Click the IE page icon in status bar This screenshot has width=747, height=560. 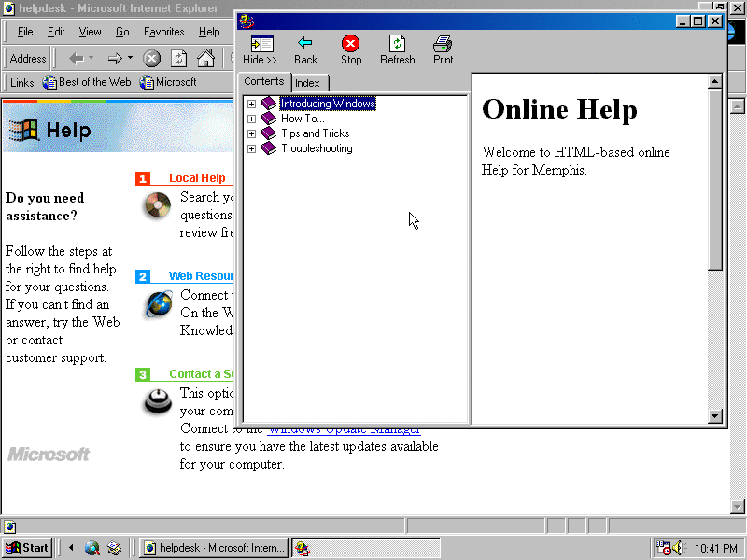[x=9, y=526]
